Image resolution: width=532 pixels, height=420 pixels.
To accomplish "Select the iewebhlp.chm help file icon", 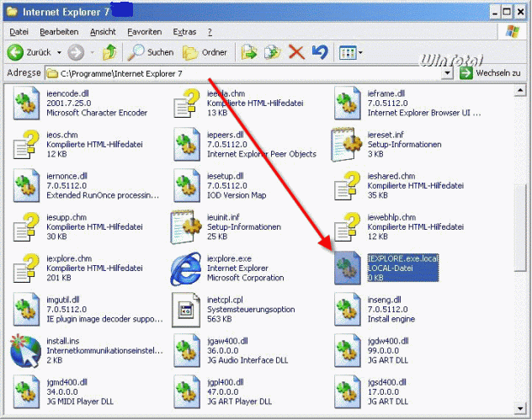I will click(347, 227).
